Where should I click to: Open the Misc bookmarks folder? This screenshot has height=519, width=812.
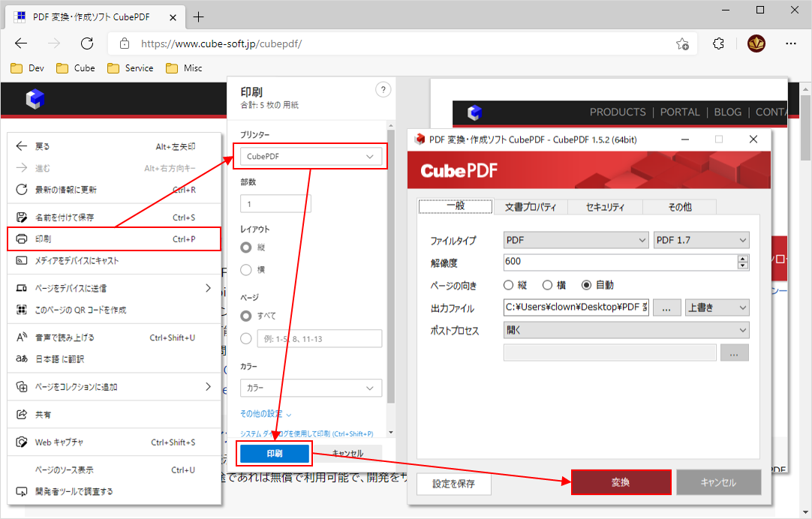tap(184, 68)
